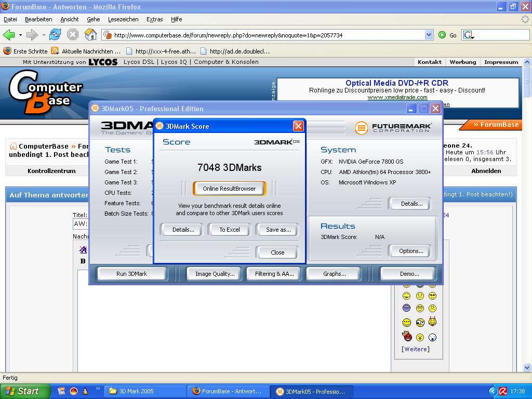This screenshot has width=532, height=399.
Task: Insert the red crowned king smiley
Action: pos(407,336)
